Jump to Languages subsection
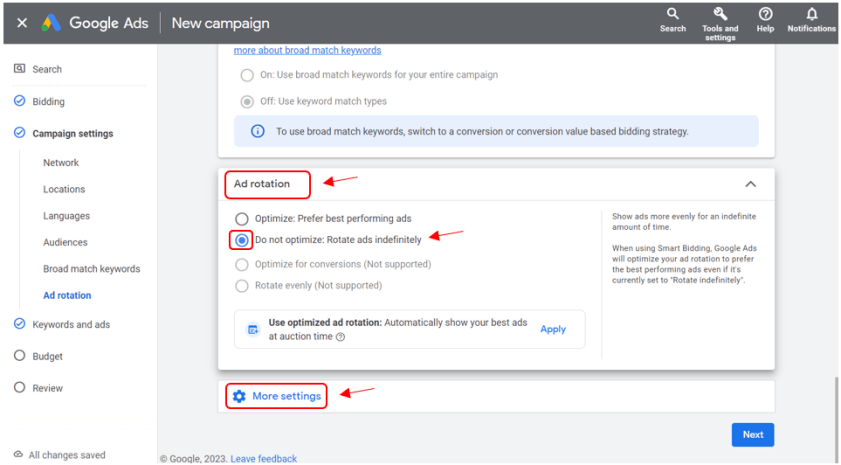The image size is (841, 465). [x=67, y=216]
